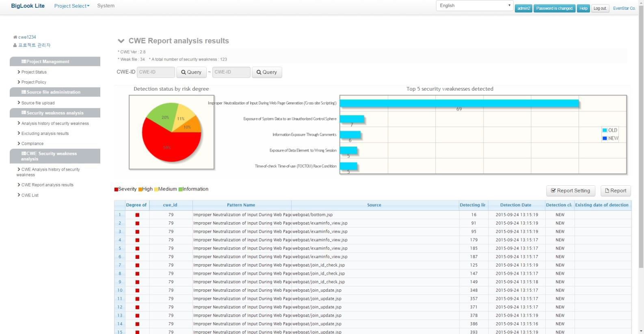Click the Source file administration list icon
Image resolution: width=644 pixels, height=334 pixels.
[x=24, y=92]
